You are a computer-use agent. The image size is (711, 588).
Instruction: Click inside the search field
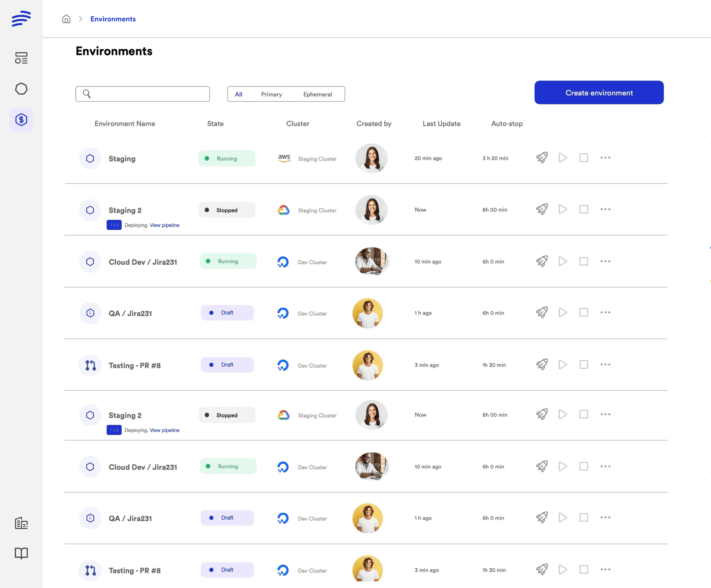click(x=142, y=94)
